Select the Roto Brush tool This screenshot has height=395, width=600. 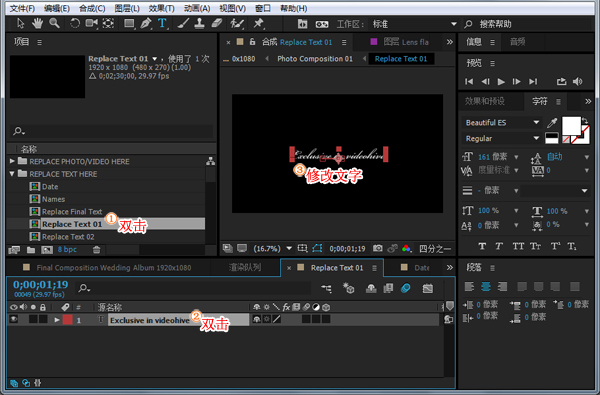(237, 24)
